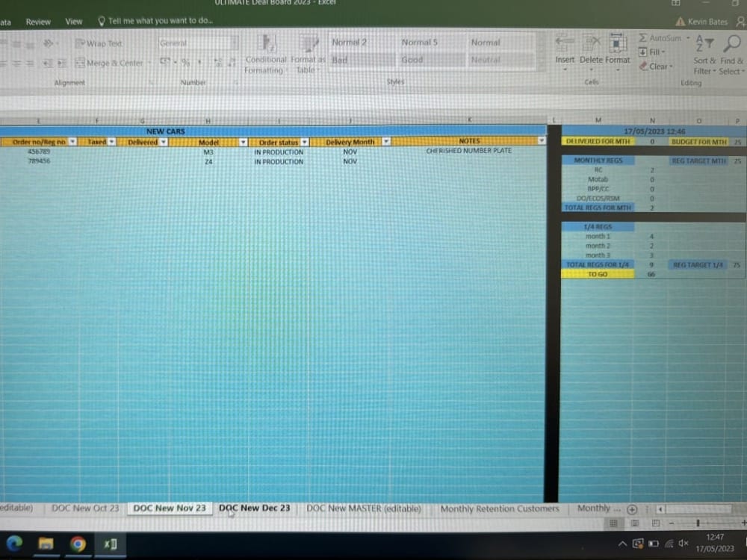The height and width of the screenshot is (560, 747).
Task: Click Merge & Center
Action: point(109,63)
